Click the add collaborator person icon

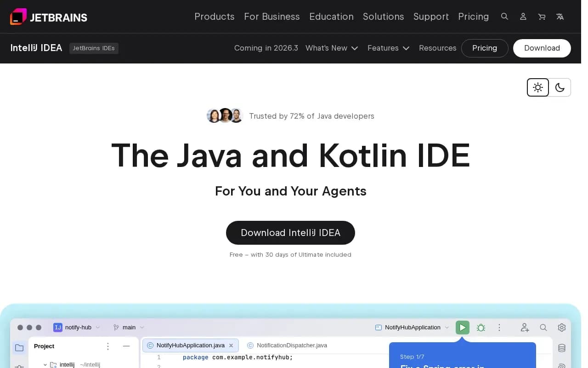tap(525, 328)
